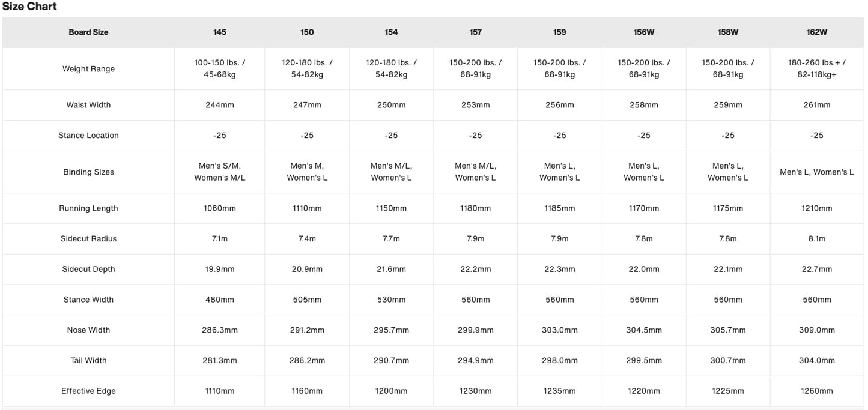This screenshot has width=868, height=410.
Task: Click the 100-150 lbs. weight range cell
Action: tap(220, 69)
